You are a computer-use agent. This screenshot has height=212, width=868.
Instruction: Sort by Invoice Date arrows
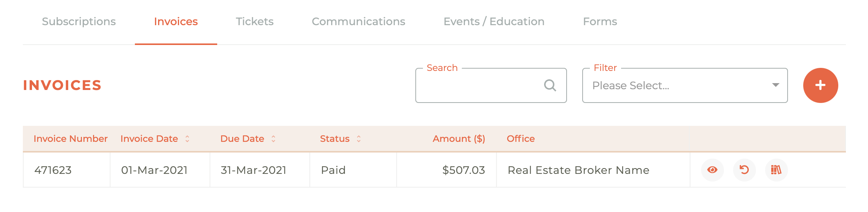point(187,139)
